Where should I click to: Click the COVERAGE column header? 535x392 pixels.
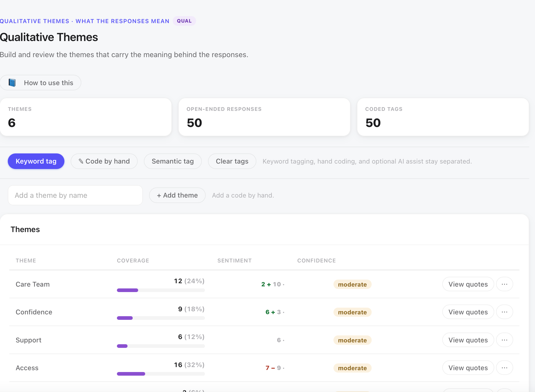coord(133,261)
